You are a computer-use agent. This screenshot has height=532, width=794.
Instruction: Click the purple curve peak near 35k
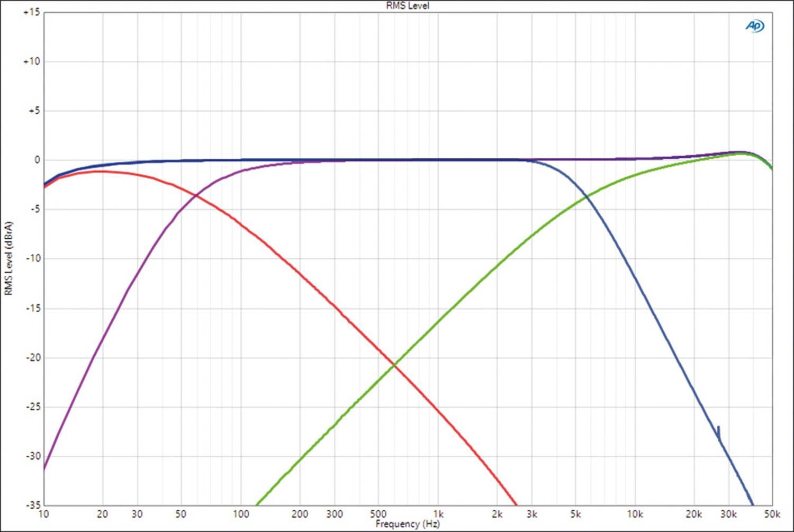[x=736, y=151]
